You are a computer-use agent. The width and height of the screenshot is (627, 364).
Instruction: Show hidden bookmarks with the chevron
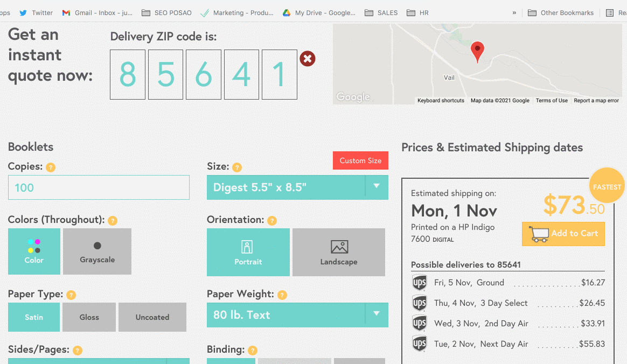click(x=514, y=13)
